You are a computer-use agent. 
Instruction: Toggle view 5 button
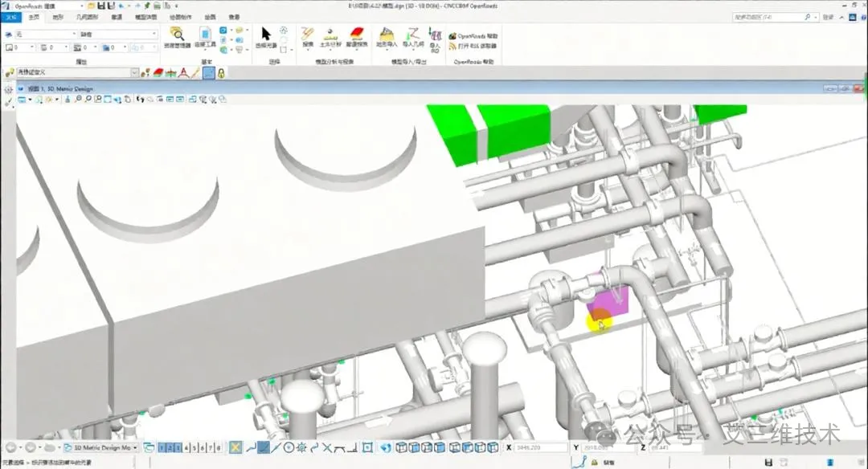tap(194, 447)
